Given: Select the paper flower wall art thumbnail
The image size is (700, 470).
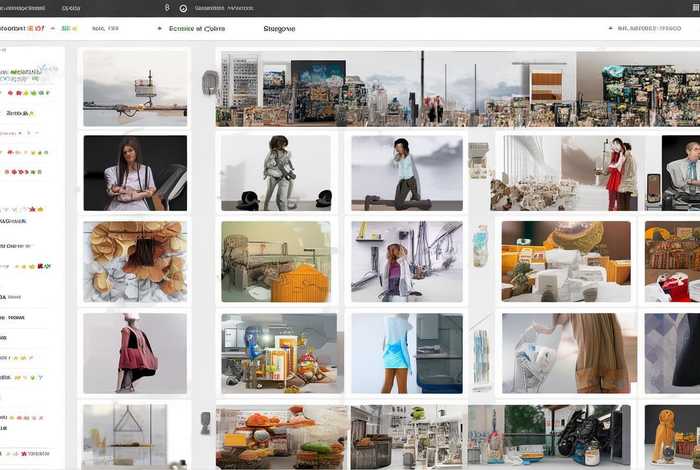Looking at the screenshot, I should click(x=135, y=262).
